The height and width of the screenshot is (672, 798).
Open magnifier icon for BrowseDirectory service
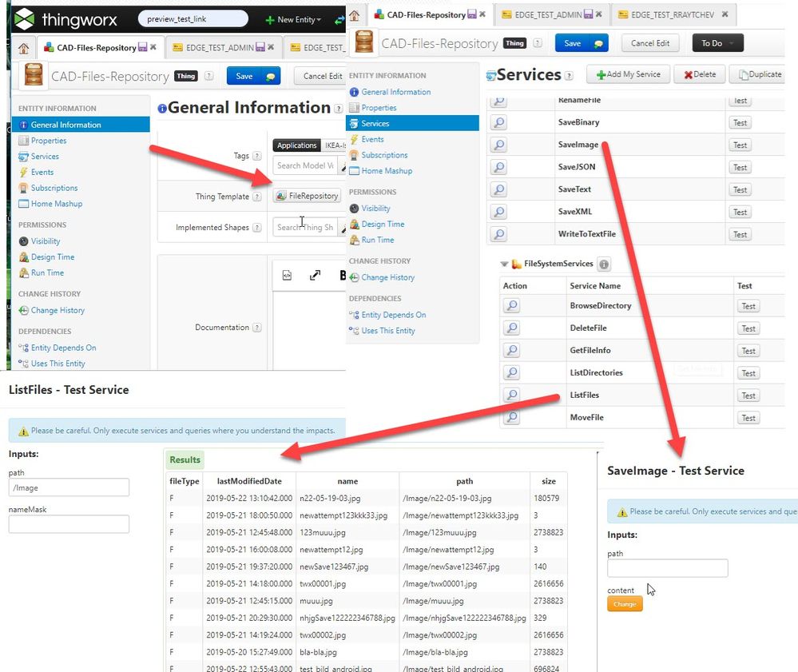pyautogui.click(x=511, y=305)
